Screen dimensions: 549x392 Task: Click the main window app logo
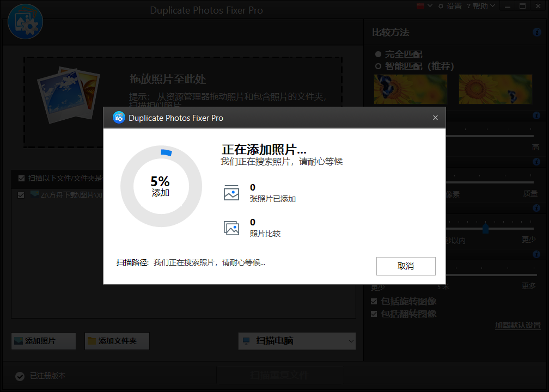[x=25, y=22]
